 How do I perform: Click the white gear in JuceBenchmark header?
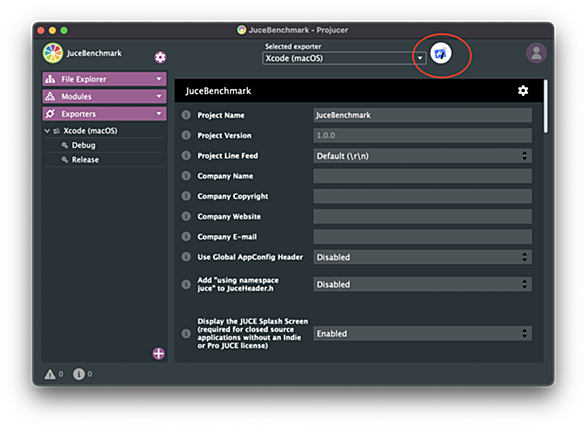click(523, 90)
